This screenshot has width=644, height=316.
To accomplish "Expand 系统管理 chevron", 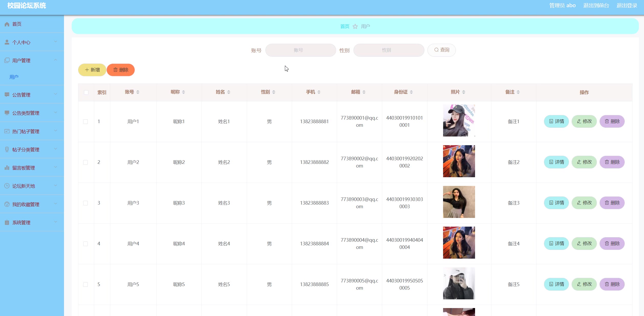I will coord(56,222).
